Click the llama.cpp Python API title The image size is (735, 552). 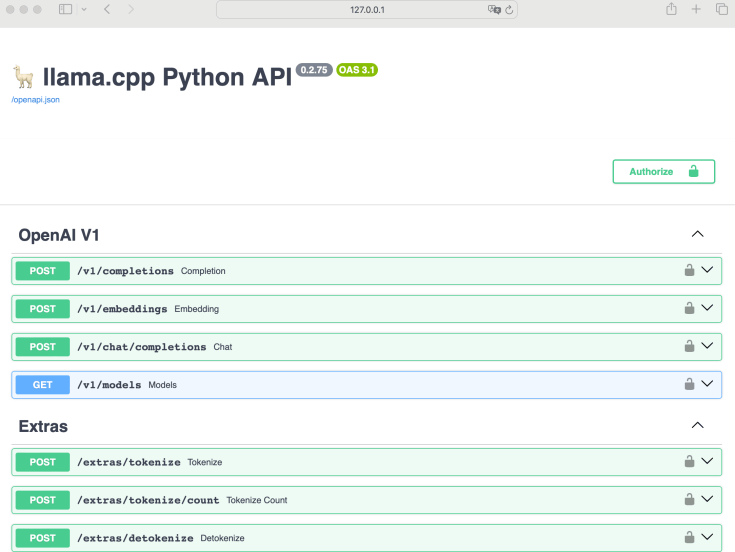pos(167,77)
